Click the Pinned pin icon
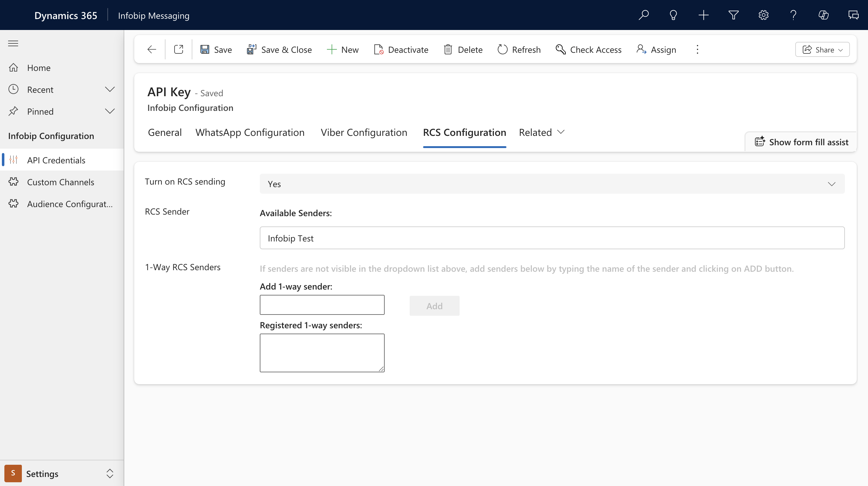Screen dimensions: 868x486 coord(13,111)
